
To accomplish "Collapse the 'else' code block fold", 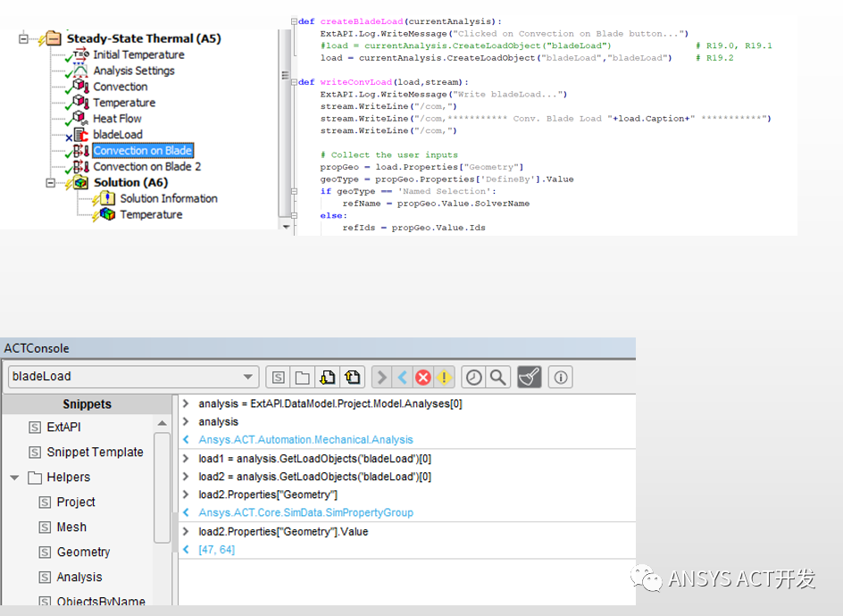I will 294,215.
